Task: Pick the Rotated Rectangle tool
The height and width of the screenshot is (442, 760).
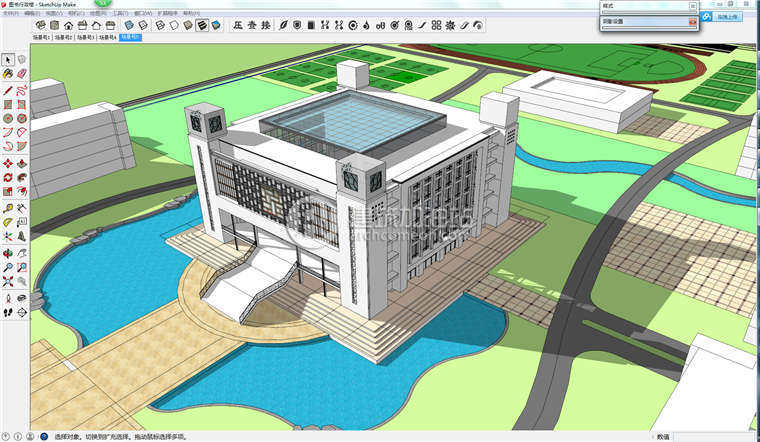Action: coord(22,104)
